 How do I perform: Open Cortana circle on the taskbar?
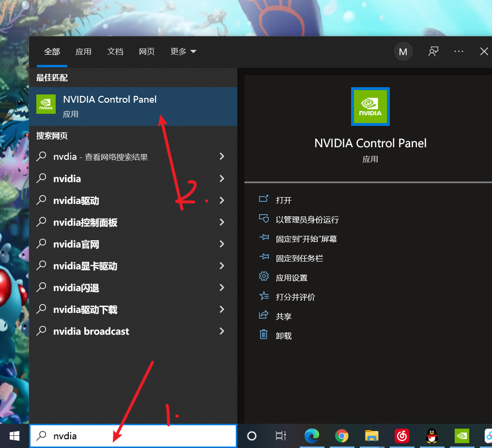252,436
